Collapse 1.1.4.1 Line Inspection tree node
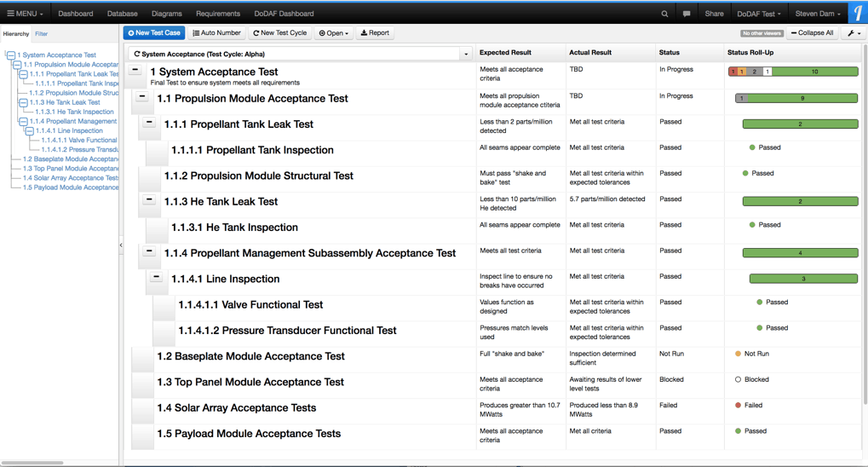868x467 pixels. pyautogui.click(x=29, y=130)
